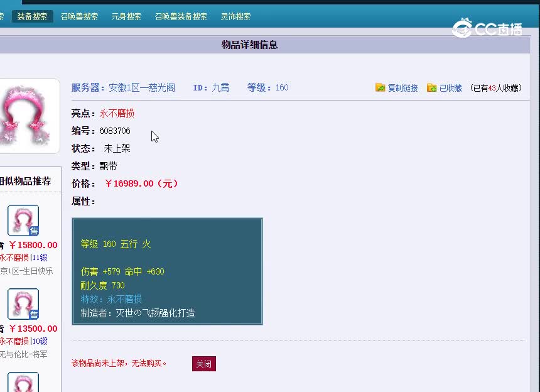Click the ID value 九霄
This screenshot has height=392, width=540.
[x=220, y=87]
